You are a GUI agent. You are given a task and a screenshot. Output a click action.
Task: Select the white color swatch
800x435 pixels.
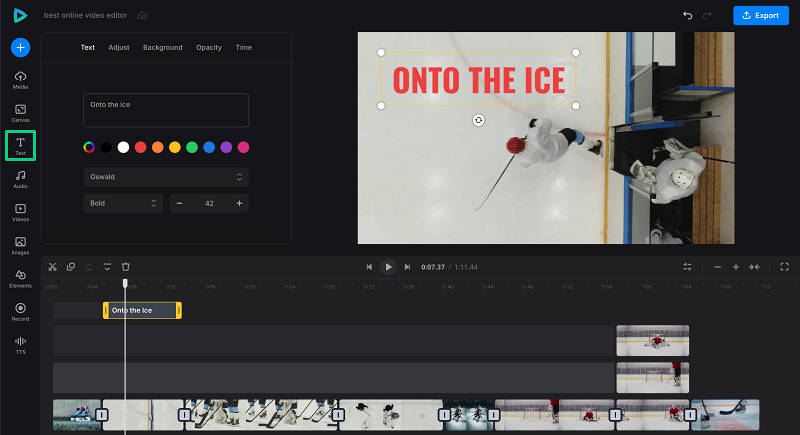123,147
